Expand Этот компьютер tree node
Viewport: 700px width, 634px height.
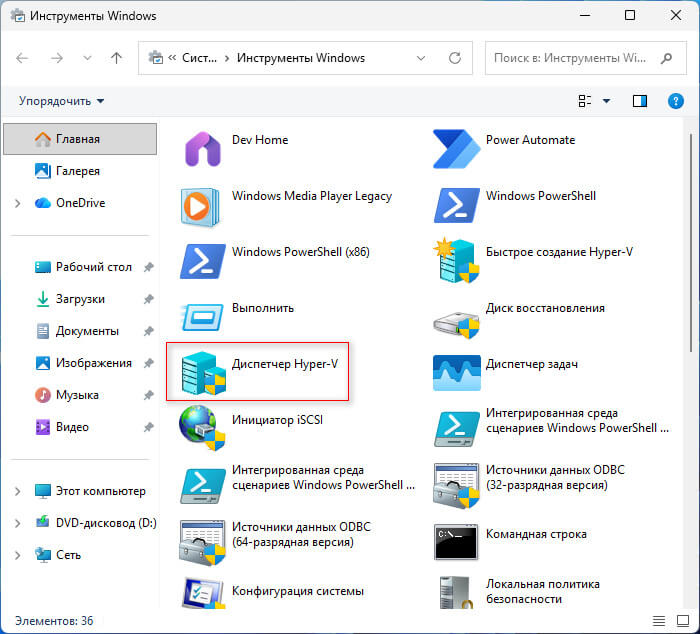17,492
